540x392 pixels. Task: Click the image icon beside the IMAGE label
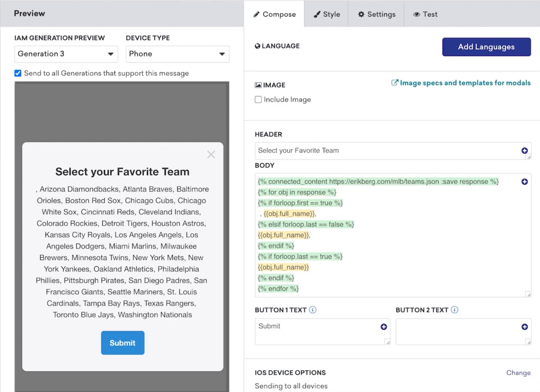click(258, 85)
